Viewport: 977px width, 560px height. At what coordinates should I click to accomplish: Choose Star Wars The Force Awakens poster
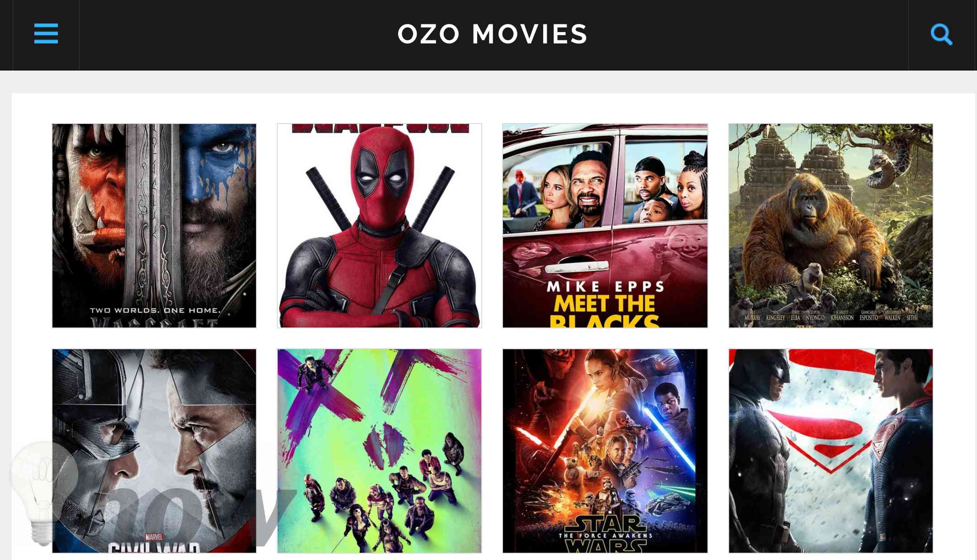tap(605, 451)
